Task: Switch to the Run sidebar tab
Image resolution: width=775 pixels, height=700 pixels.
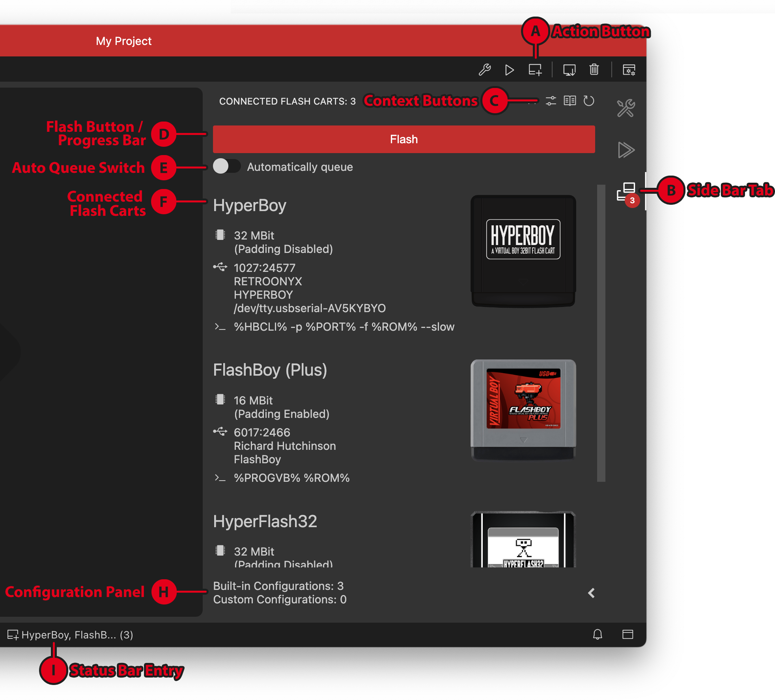Action: click(x=626, y=150)
